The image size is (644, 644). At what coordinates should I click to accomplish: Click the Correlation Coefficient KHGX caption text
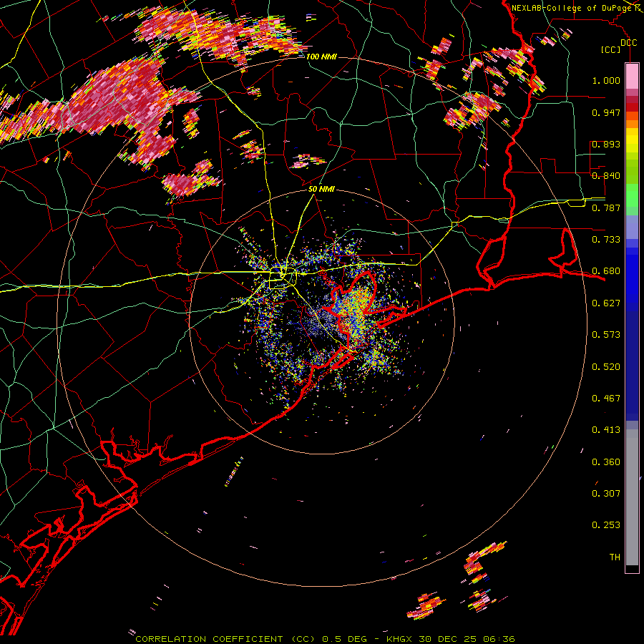(325, 639)
